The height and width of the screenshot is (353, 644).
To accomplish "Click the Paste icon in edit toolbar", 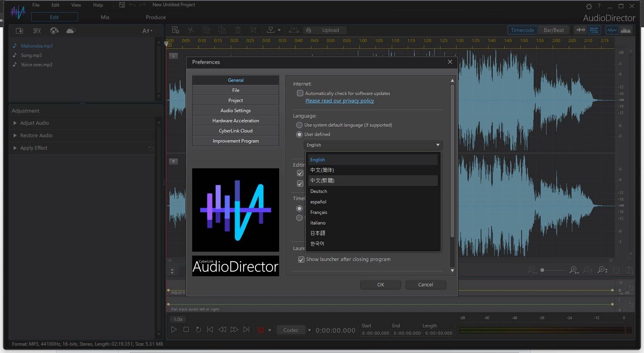I will click(222, 30).
